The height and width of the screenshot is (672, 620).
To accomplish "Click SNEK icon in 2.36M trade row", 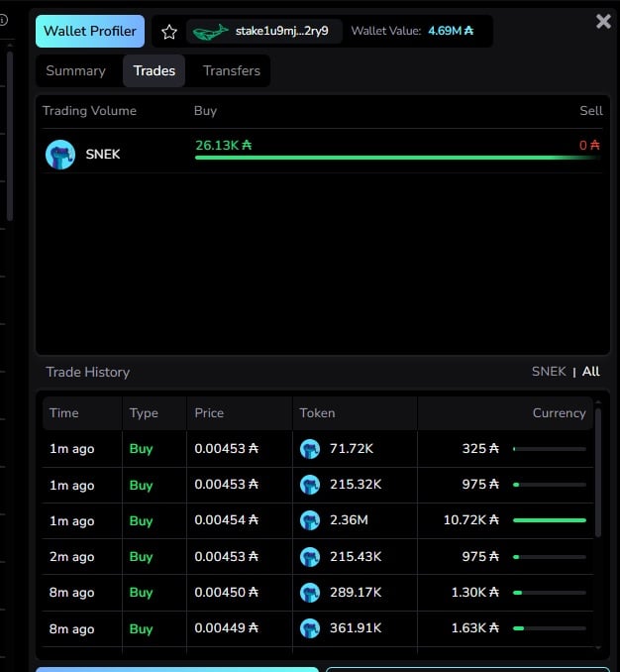I will (310, 520).
